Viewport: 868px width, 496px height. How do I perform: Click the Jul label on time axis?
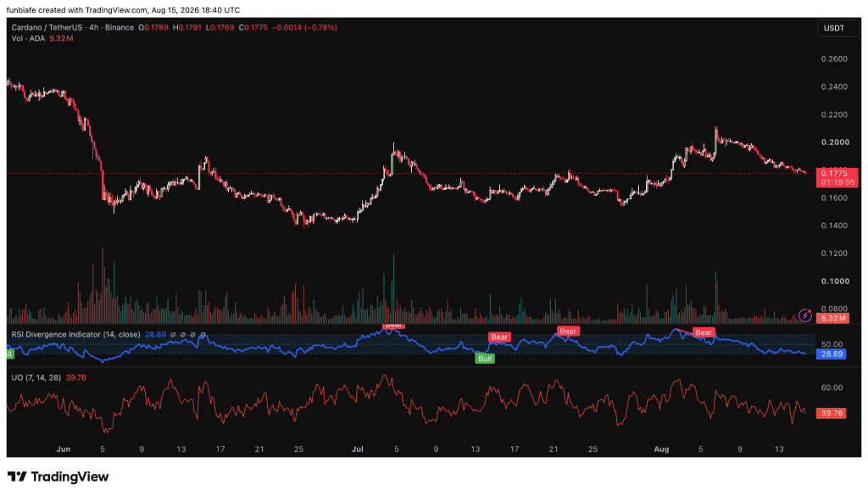(358, 449)
